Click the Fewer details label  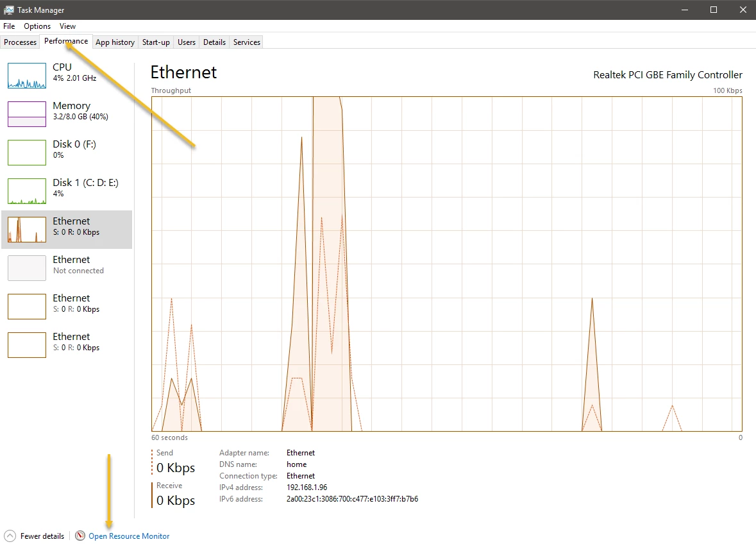pyautogui.click(x=42, y=536)
